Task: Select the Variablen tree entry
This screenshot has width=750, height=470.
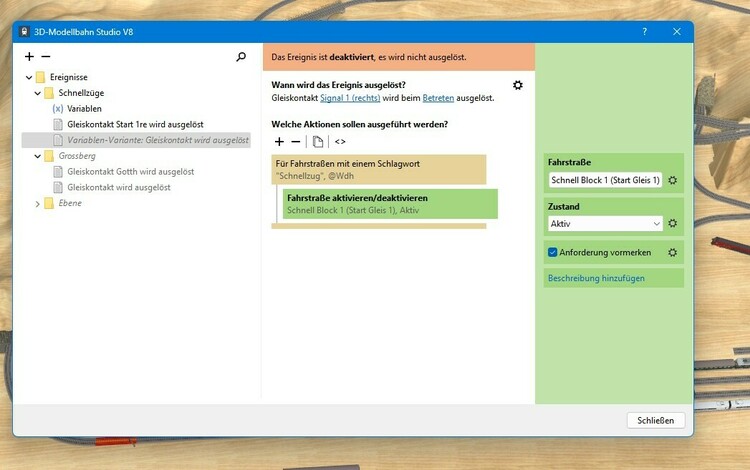Action: click(84, 109)
